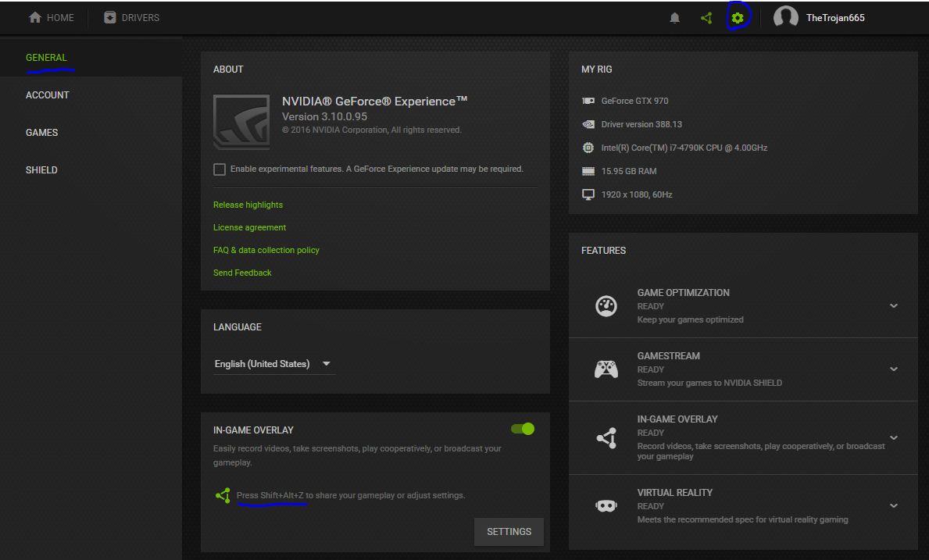Viewport: 929px width, 560px height.
Task: Switch to the Drivers tab
Action: [x=131, y=18]
